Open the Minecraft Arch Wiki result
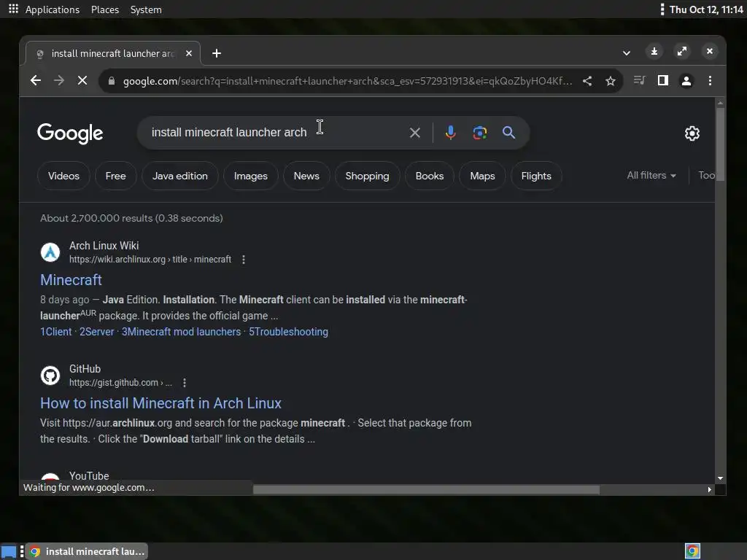Viewport: 747px width, 560px height. tap(71, 280)
